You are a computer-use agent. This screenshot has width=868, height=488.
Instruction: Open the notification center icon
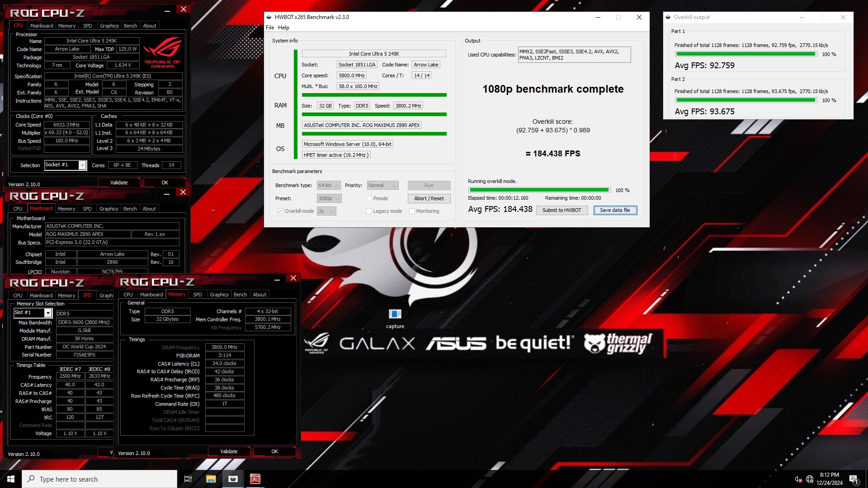pyautogui.click(x=854, y=479)
